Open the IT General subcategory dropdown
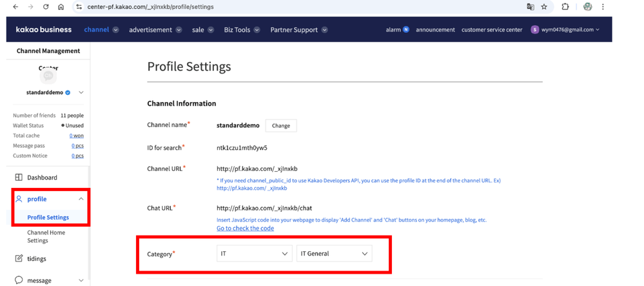 coord(335,254)
